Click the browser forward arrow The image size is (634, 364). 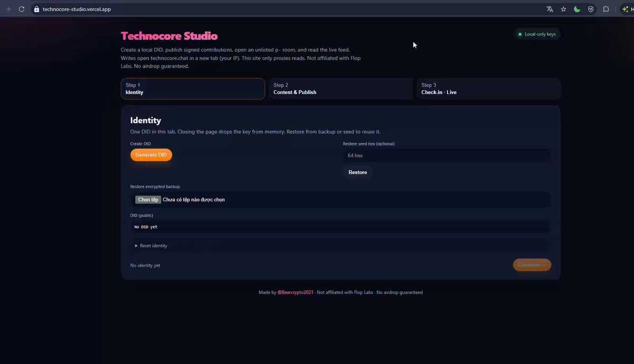pos(8,9)
